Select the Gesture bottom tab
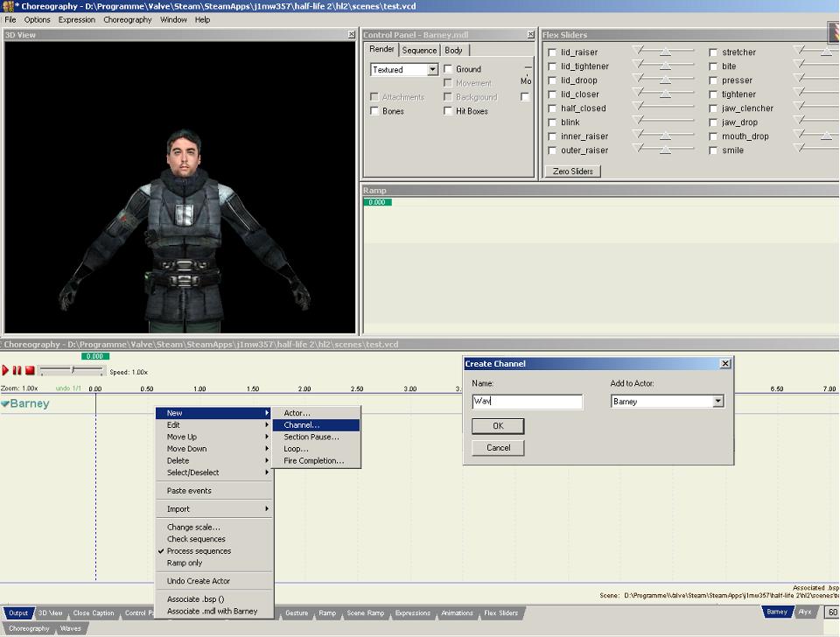 click(297, 612)
